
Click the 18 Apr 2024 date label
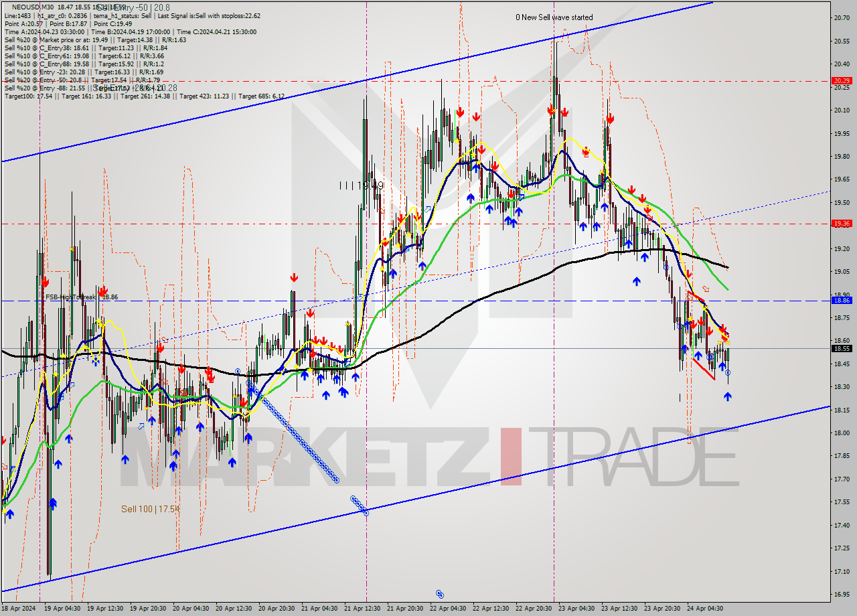[17, 609]
